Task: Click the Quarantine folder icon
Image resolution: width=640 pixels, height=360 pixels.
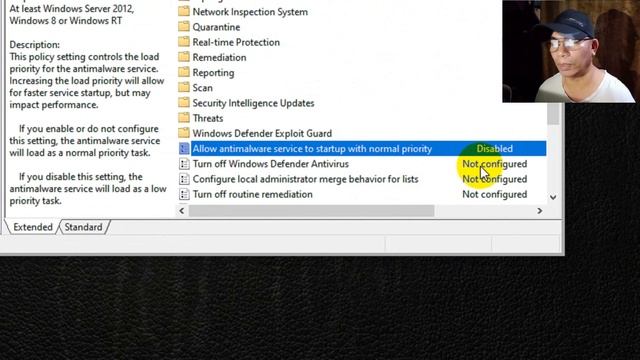Action: pyautogui.click(x=184, y=27)
